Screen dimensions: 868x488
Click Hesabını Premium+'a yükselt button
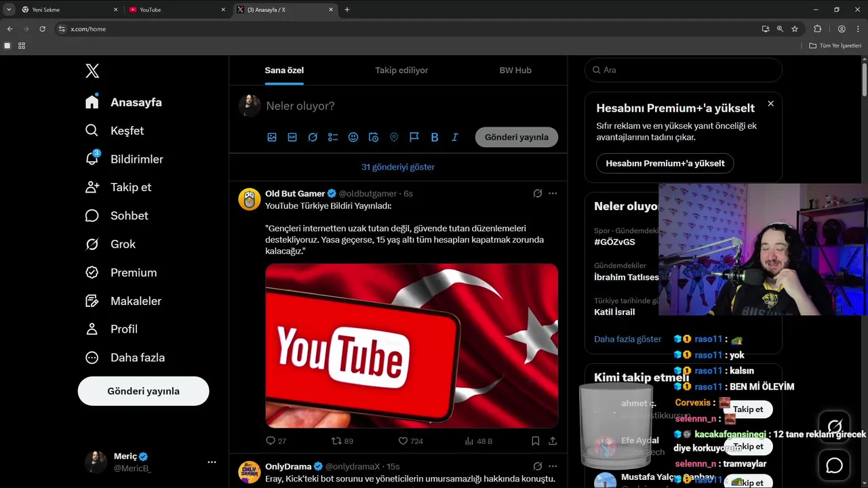[x=665, y=163]
